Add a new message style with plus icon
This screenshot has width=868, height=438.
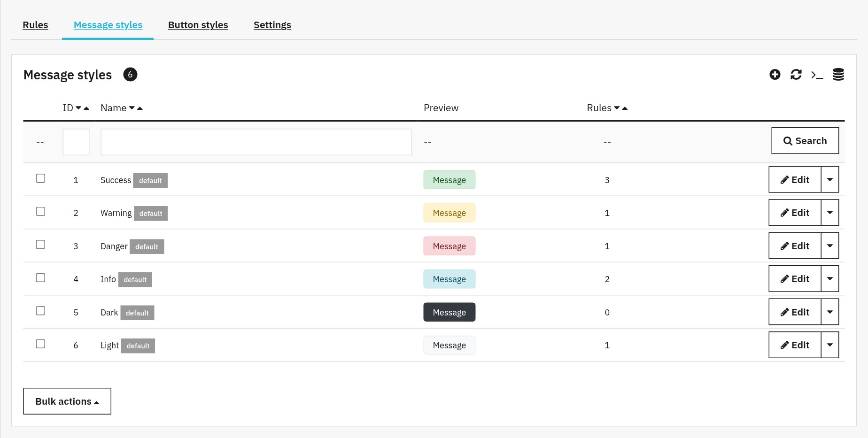tap(775, 75)
